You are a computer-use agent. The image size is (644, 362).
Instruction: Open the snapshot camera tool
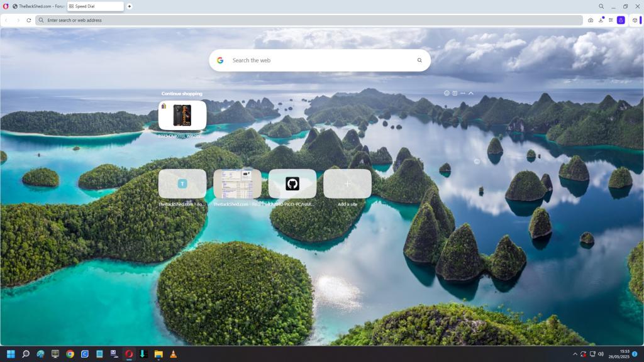[x=590, y=20]
